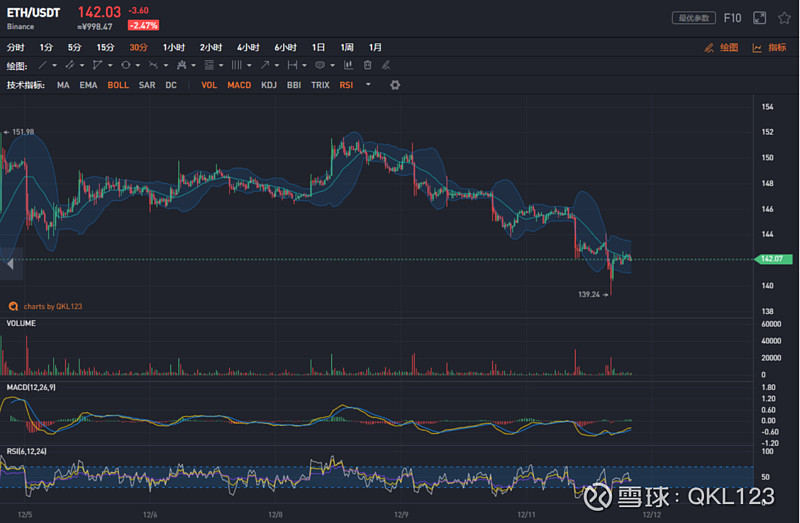This screenshot has height=523, width=800.
Task: Select the range measure tool
Action: pos(292,65)
